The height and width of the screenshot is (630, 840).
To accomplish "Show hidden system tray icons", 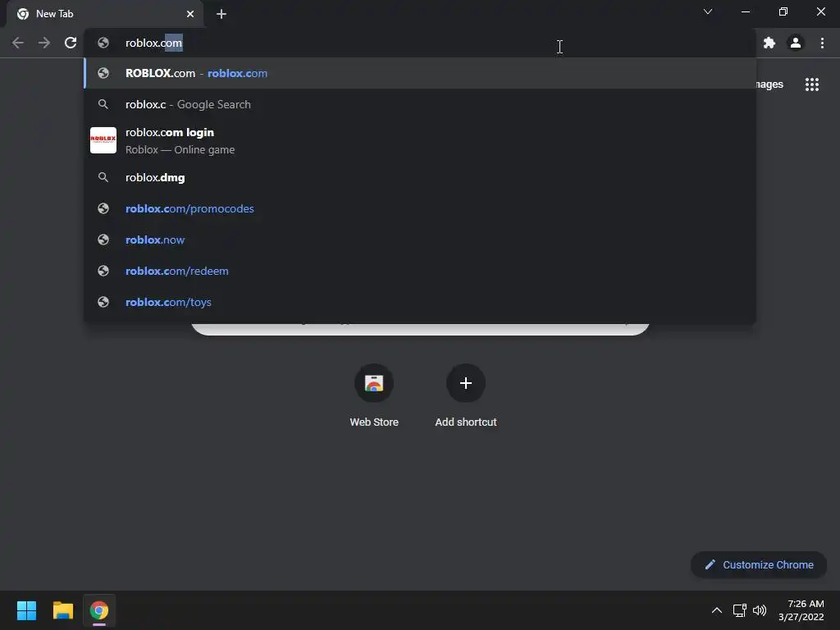I will click(716, 610).
